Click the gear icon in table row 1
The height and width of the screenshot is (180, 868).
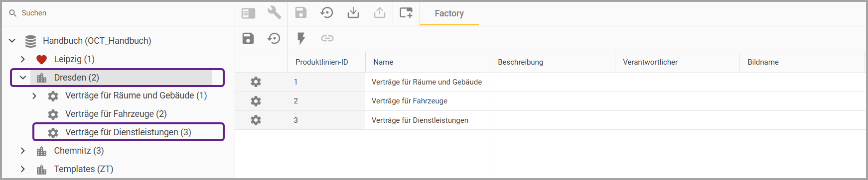[x=256, y=82]
